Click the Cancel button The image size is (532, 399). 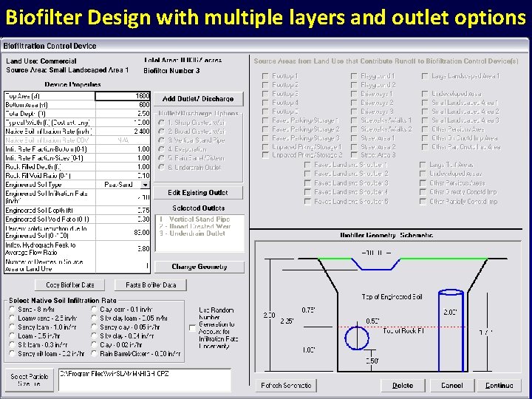[x=452, y=386]
